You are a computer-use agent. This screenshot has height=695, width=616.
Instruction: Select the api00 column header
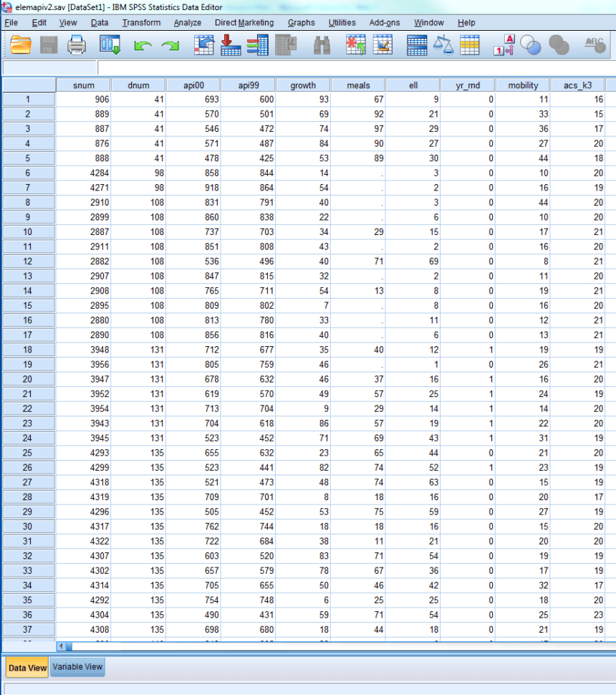193,84
